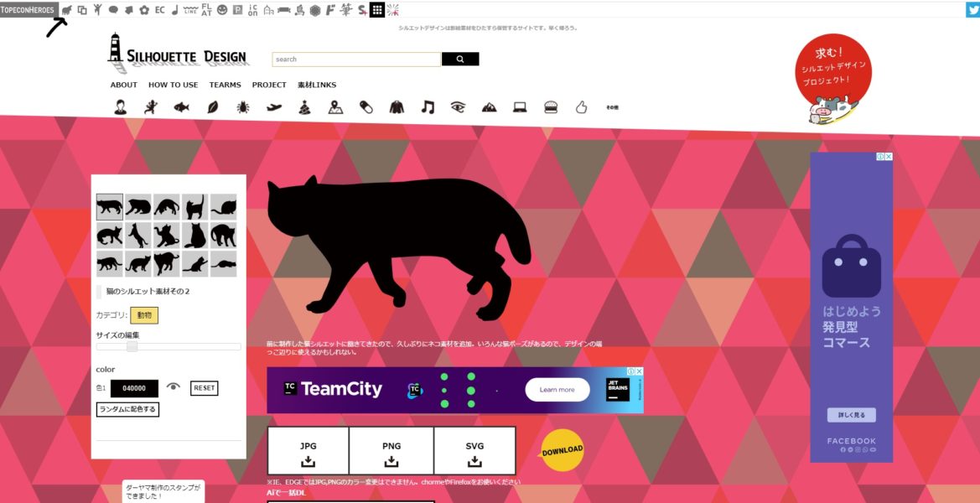Screen dimensions: 980x503
Task: Download the silhouette as SVG
Action: tap(474, 451)
